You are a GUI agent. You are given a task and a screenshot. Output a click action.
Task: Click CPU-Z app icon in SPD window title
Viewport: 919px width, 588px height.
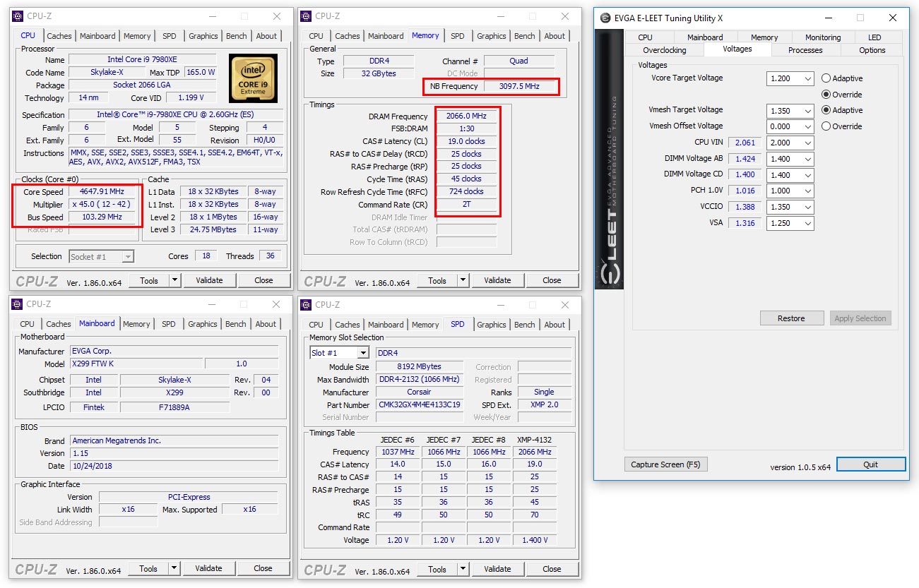[x=305, y=304]
